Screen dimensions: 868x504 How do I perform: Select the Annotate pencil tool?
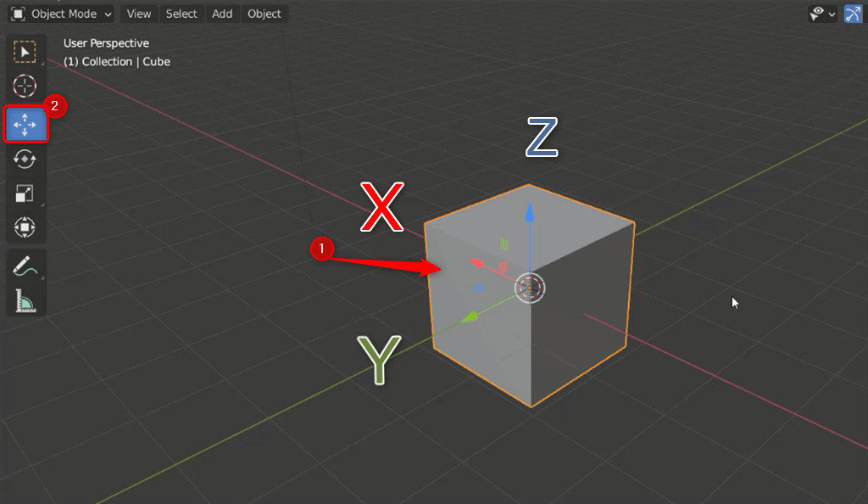click(x=25, y=266)
